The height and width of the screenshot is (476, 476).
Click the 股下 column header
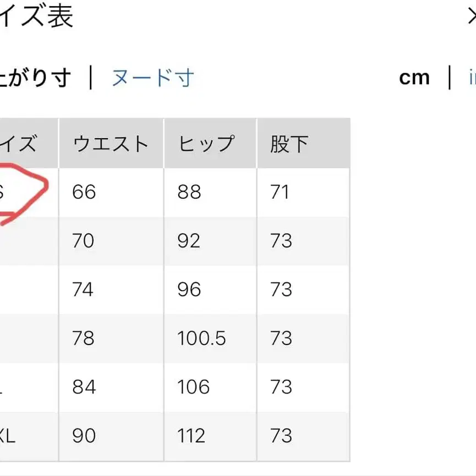pyautogui.click(x=288, y=143)
